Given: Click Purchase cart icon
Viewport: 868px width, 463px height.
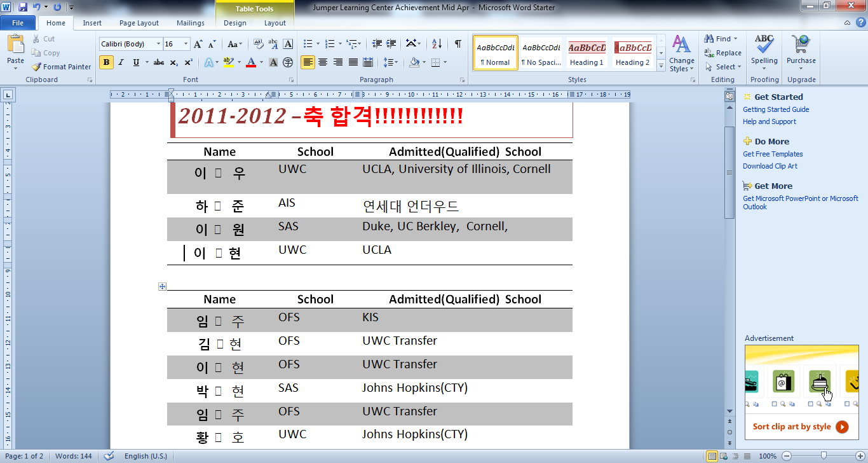Looking at the screenshot, I should pos(801,45).
